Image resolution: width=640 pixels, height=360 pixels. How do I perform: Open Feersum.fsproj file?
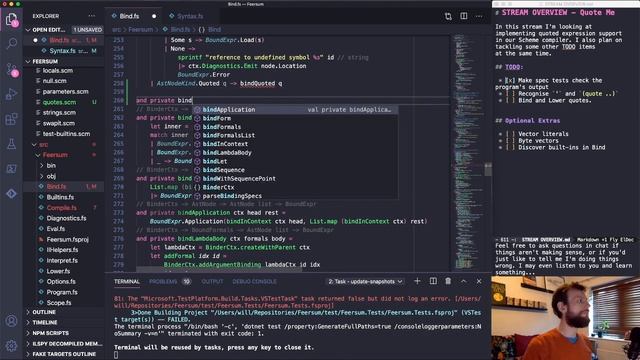coord(64,239)
